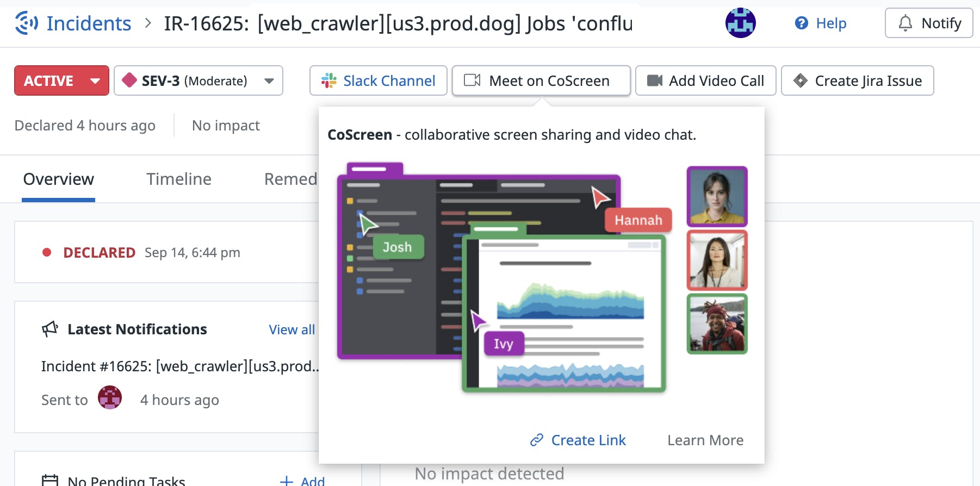Click the chain link icon
Viewport: 980px width, 486px height.
(537, 440)
